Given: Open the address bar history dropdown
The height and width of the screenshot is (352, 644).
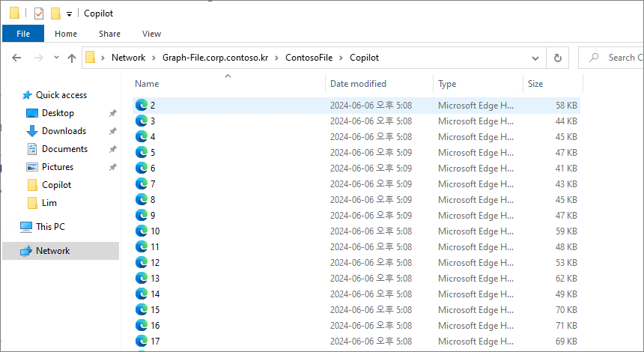Looking at the screenshot, I should [x=535, y=58].
